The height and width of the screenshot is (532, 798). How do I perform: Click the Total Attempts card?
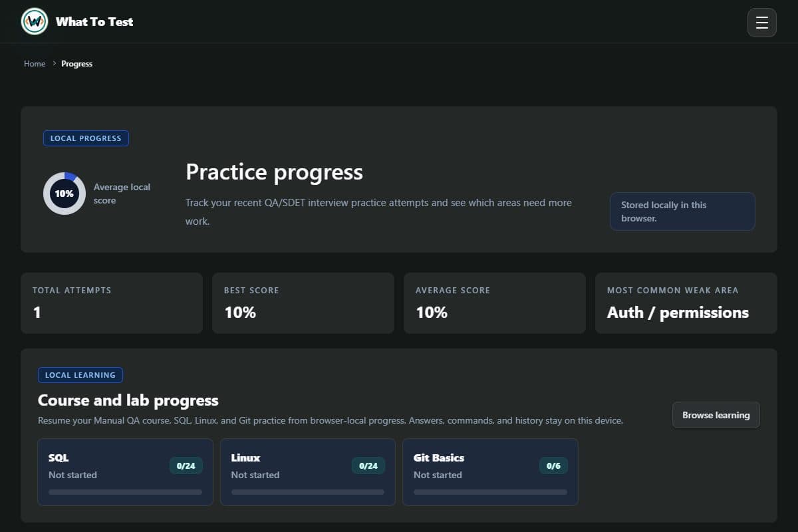coord(112,303)
